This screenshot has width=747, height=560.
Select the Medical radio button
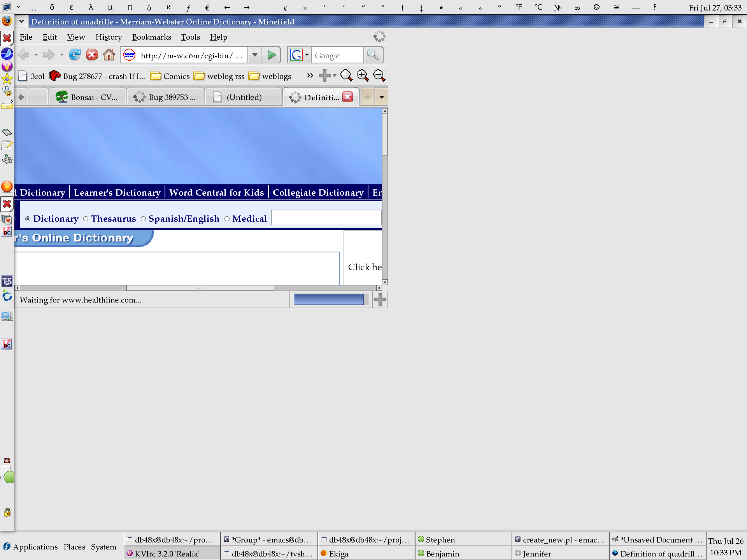227,219
